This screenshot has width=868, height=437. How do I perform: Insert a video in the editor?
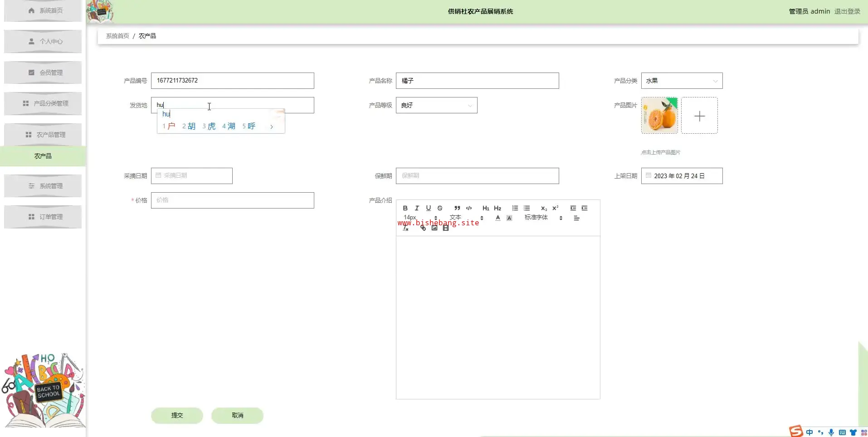coord(446,228)
